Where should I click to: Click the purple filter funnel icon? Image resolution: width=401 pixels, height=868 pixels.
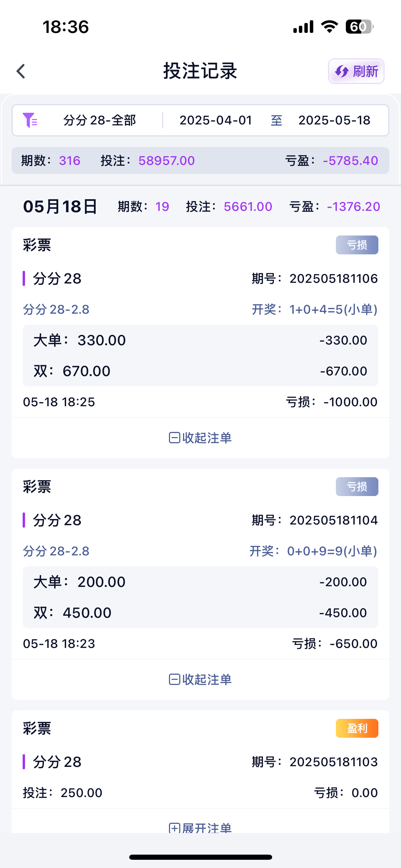click(30, 120)
